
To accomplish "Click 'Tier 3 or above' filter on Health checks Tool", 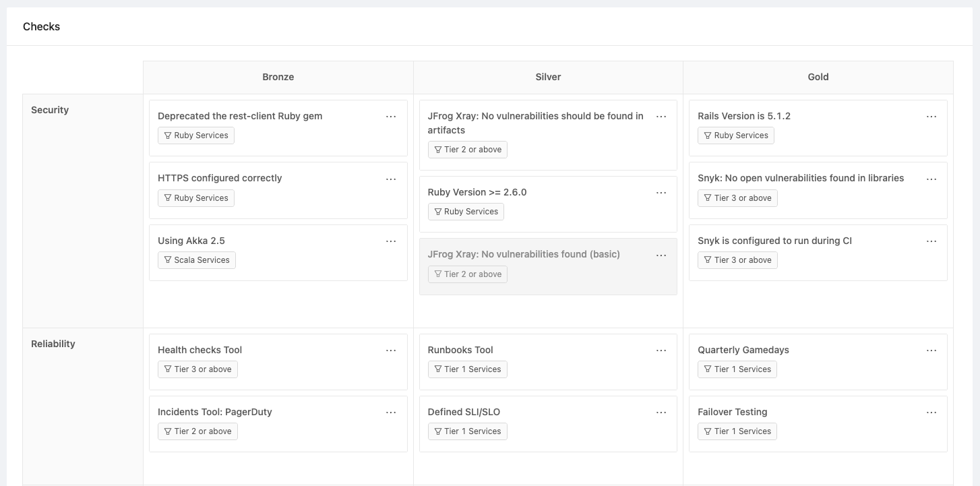I will pyautogui.click(x=197, y=369).
